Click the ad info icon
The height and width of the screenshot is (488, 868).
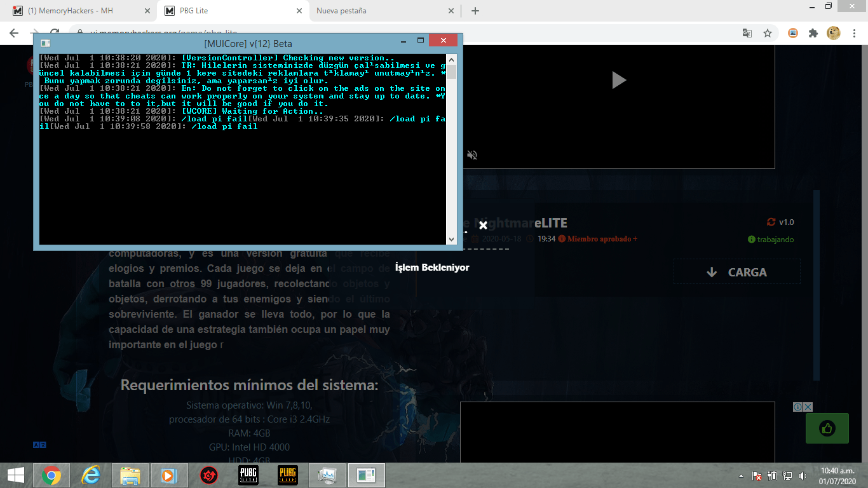click(798, 407)
